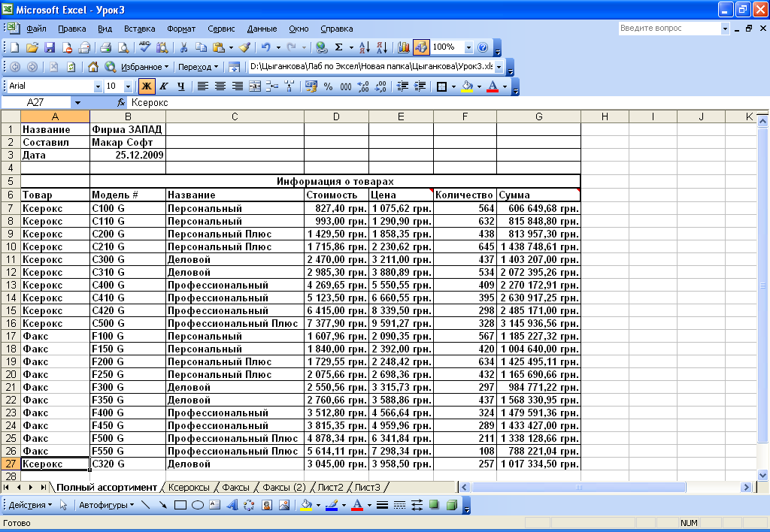Expand the file path address dropdown

point(499,67)
